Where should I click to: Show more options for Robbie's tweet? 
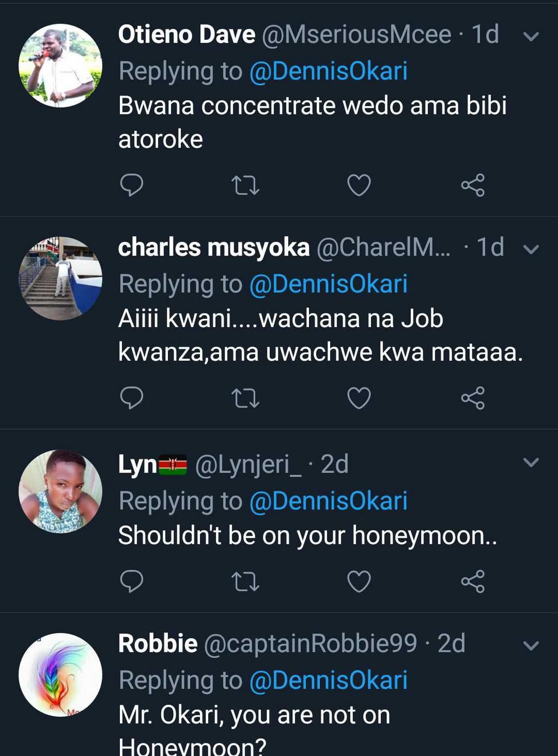pyautogui.click(x=531, y=646)
